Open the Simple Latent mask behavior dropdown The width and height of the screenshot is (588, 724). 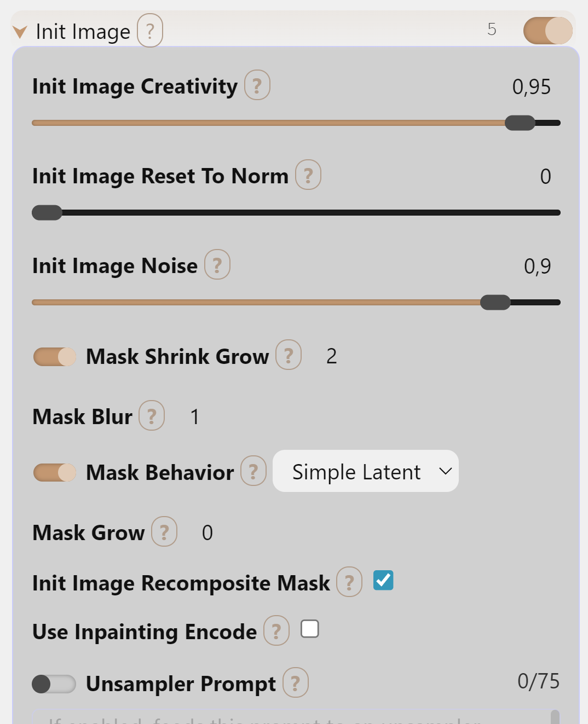[365, 471]
